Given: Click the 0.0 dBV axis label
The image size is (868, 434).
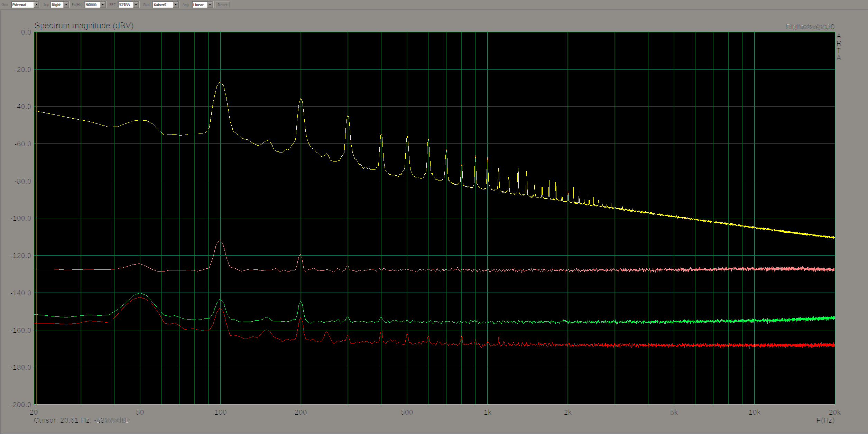Looking at the screenshot, I should tap(26, 32).
